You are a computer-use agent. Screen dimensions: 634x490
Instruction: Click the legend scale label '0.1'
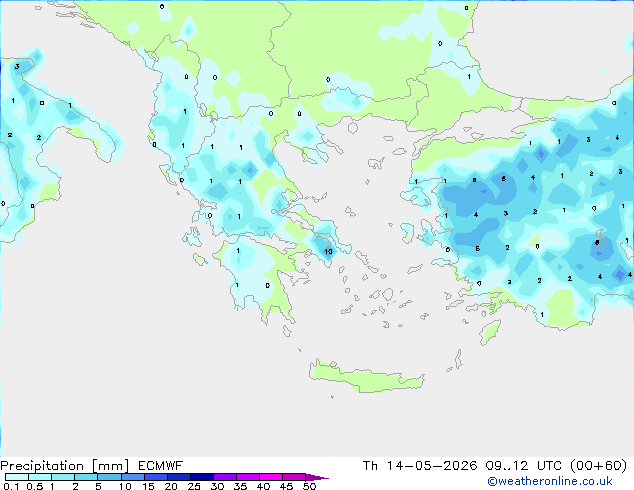pos(11,486)
